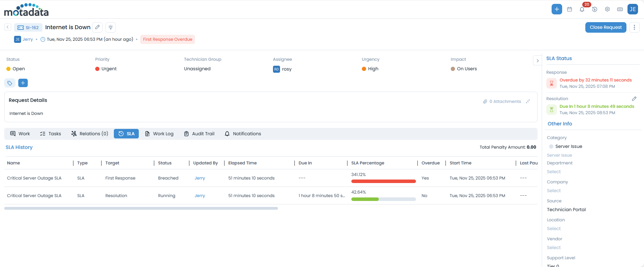Image resolution: width=644 pixels, height=267 pixels.
Task: Click Jerry link in Breached row
Action: tap(200, 178)
